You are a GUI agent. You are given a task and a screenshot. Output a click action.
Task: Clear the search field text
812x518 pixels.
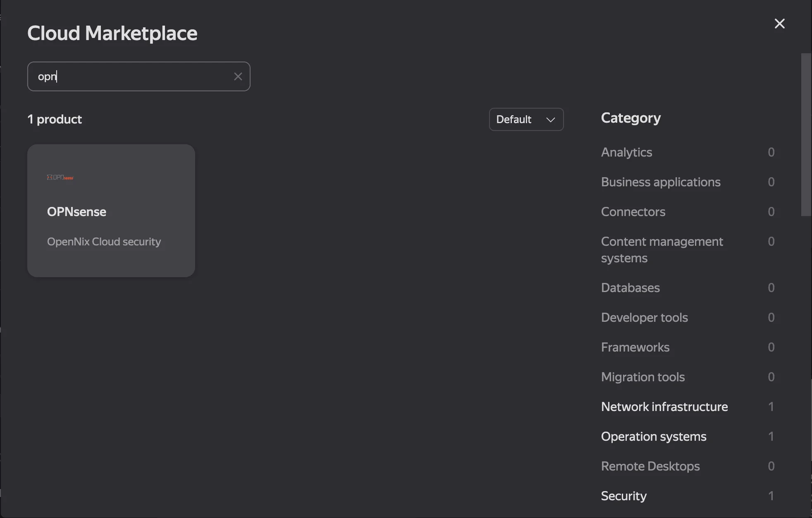pos(238,76)
